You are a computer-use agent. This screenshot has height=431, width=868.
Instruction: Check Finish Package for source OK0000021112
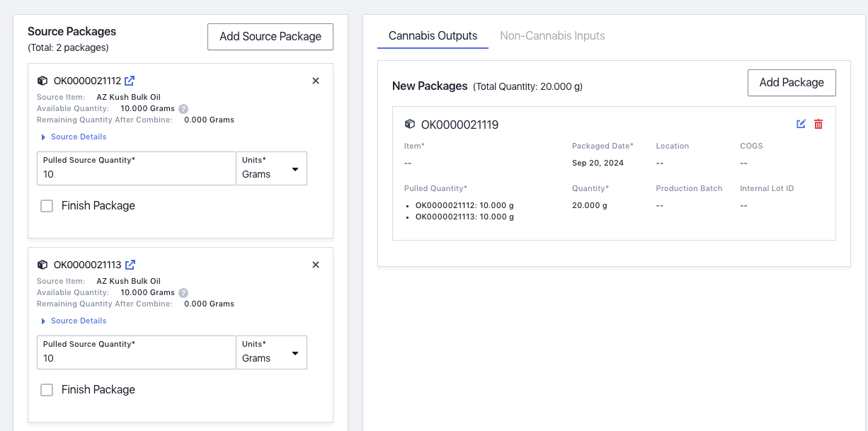click(46, 205)
